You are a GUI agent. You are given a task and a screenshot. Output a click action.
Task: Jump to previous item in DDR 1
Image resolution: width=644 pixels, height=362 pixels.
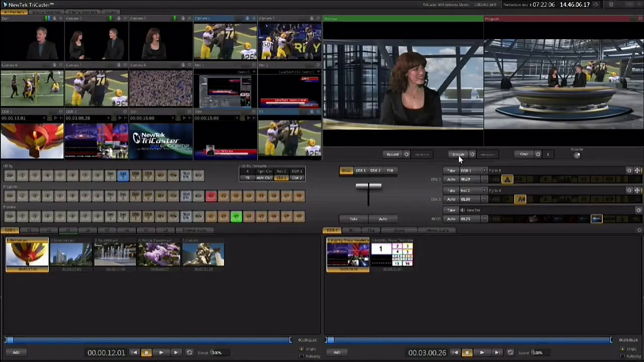coord(134,353)
